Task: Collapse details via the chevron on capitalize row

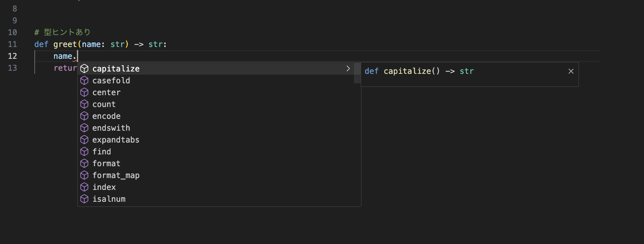Action: (348, 69)
